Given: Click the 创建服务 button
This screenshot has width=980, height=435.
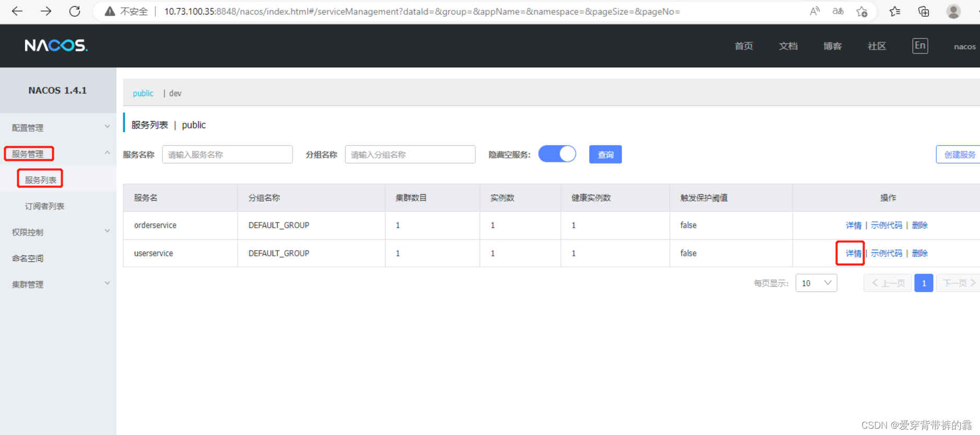Looking at the screenshot, I should 959,154.
